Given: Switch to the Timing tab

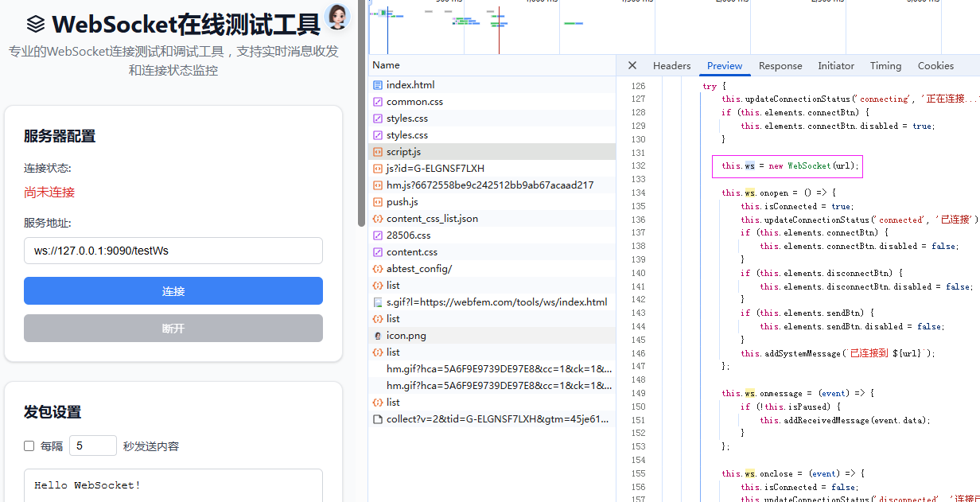Looking at the screenshot, I should pos(885,66).
